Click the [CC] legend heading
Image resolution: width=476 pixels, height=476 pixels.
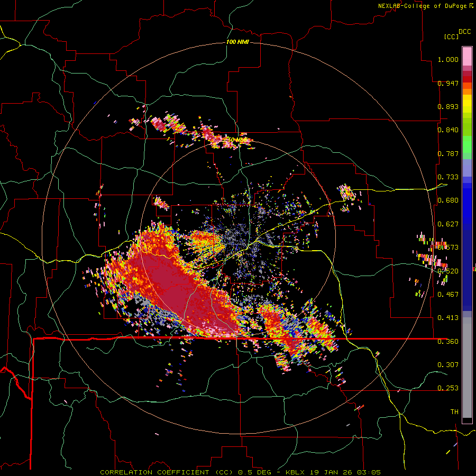451,36
